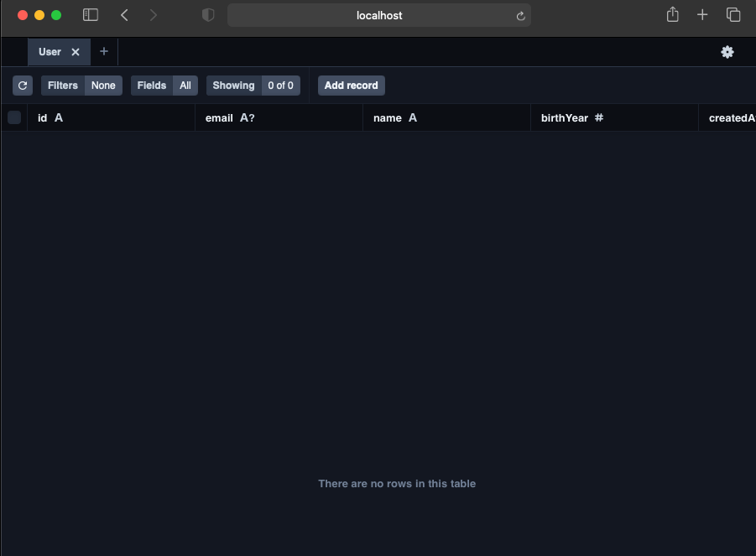The height and width of the screenshot is (556, 756).
Task: Click the optional string icon on the email column
Action: coord(242,117)
